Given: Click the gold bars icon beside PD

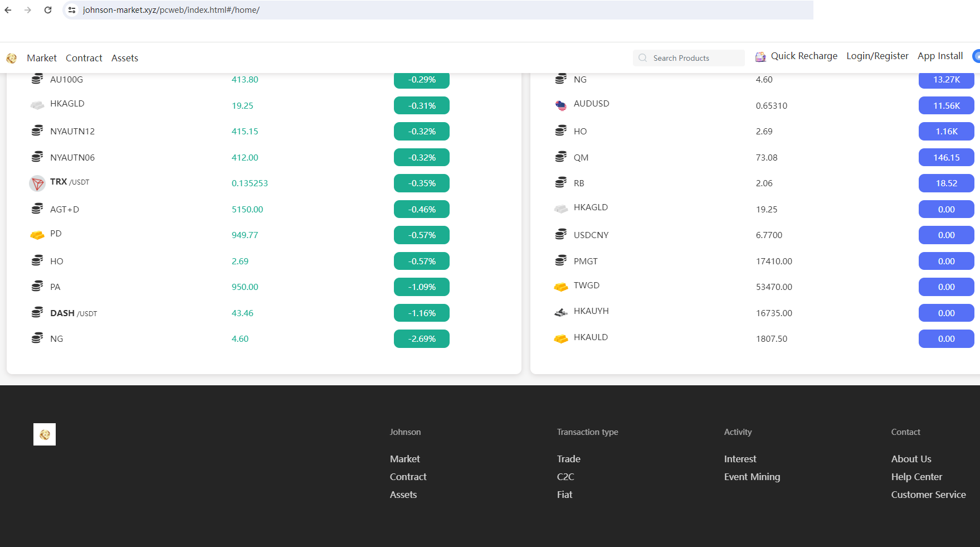Looking at the screenshot, I should coord(37,235).
